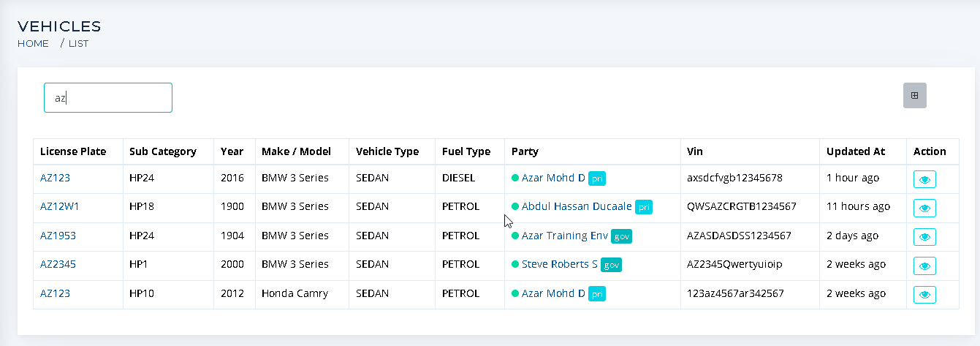Click the eye icon for AZ2345
Viewport: 980px width, 346px height.
tap(924, 266)
